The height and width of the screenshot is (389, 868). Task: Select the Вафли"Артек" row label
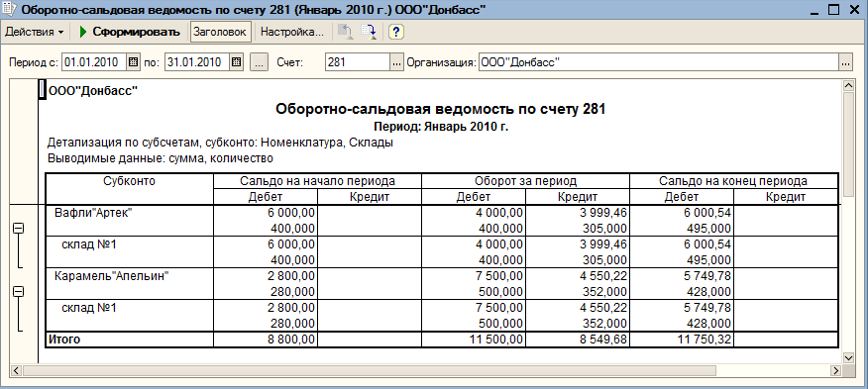click(x=93, y=213)
